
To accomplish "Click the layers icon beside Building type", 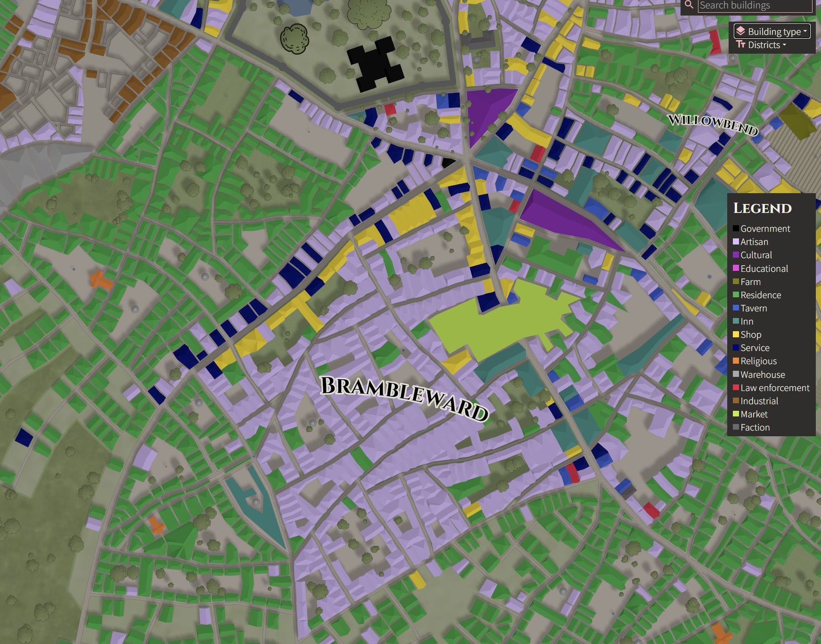I will tap(740, 32).
